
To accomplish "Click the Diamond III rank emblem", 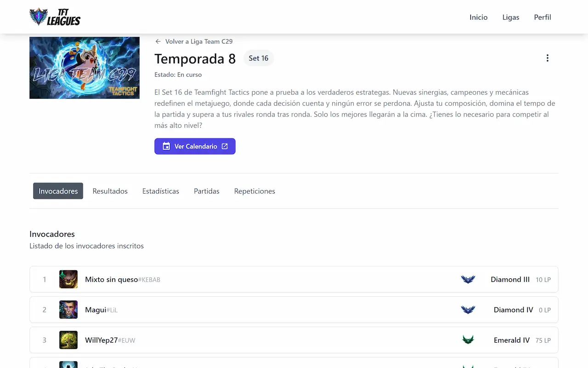I will pyautogui.click(x=468, y=279).
